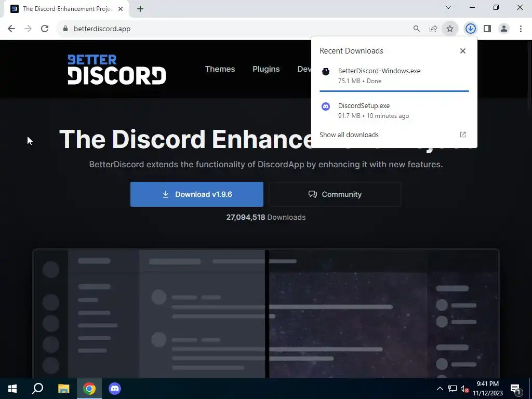532x399 pixels.
Task: Open the Plugins nav item
Action: (266, 69)
